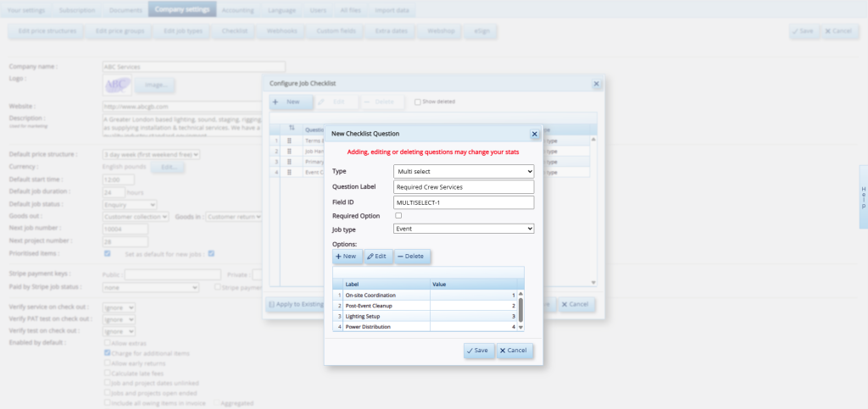Click Edit price structures button

point(47,31)
